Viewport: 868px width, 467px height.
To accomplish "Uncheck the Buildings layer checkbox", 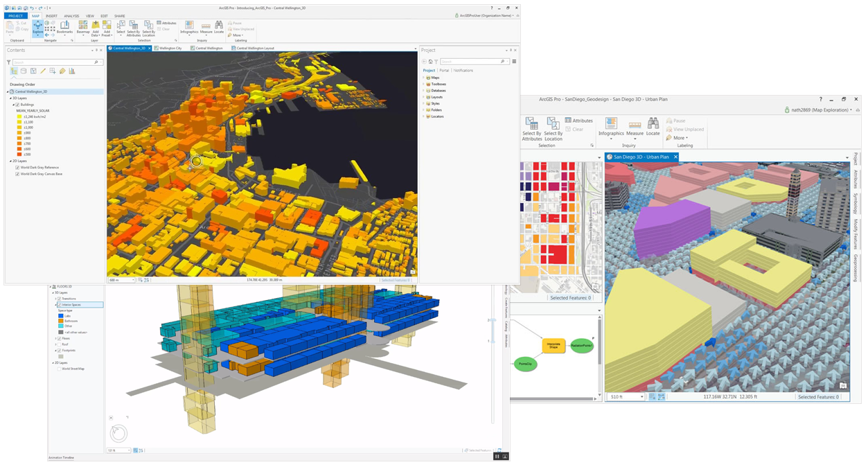I will [18, 105].
